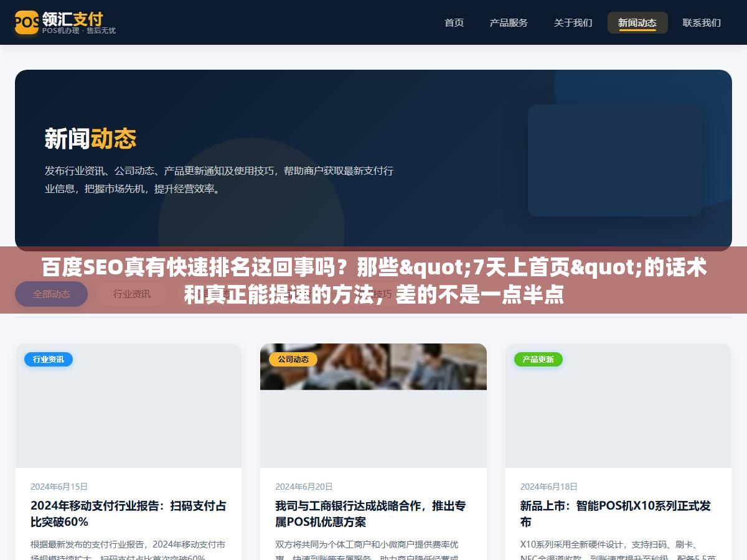Open the 产品服务 menu item

point(509,22)
